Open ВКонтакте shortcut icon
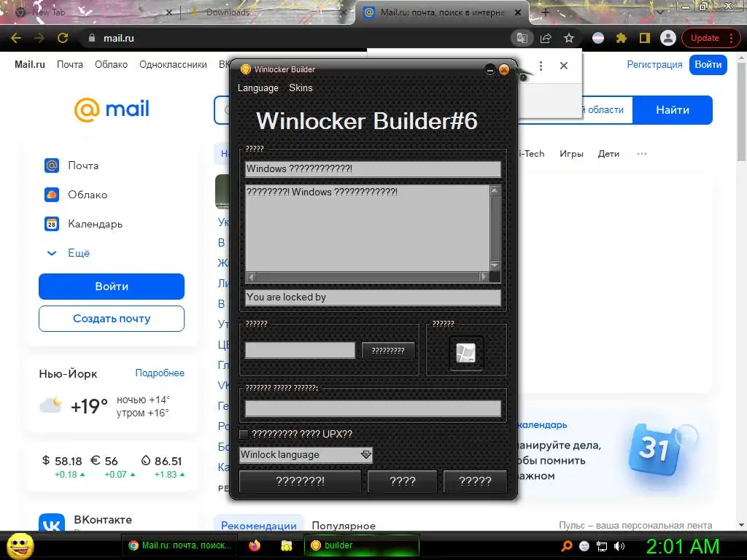The image size is (747, 560). point(52,522)
